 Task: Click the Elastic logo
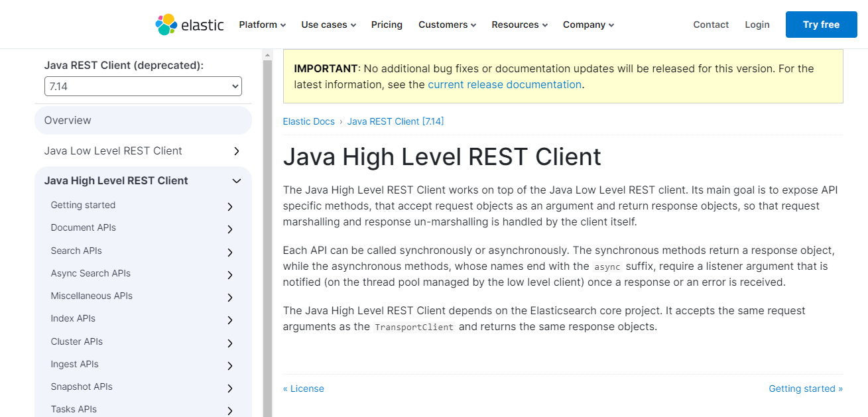click(x=190, y=25)
